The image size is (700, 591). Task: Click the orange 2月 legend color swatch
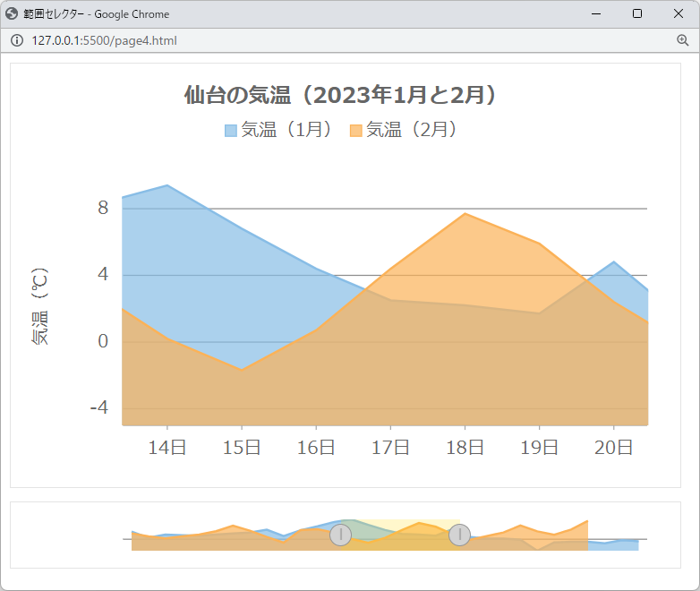pyautogui.click(x=355, y=131)
